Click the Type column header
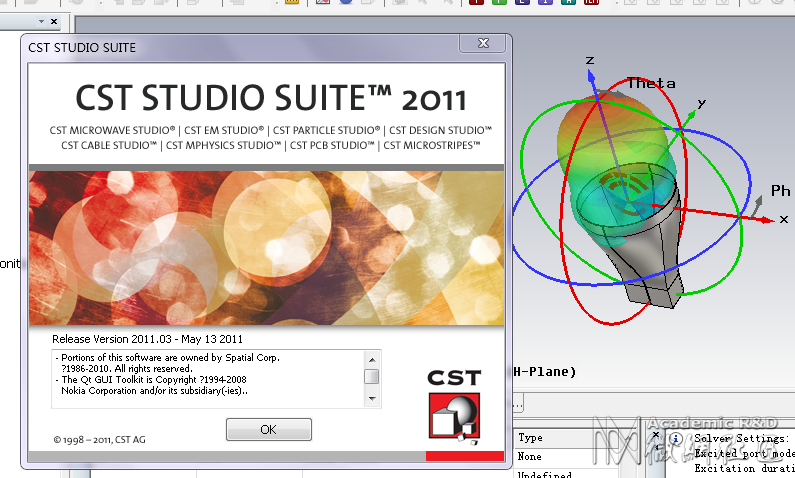 tap(530, 437)
